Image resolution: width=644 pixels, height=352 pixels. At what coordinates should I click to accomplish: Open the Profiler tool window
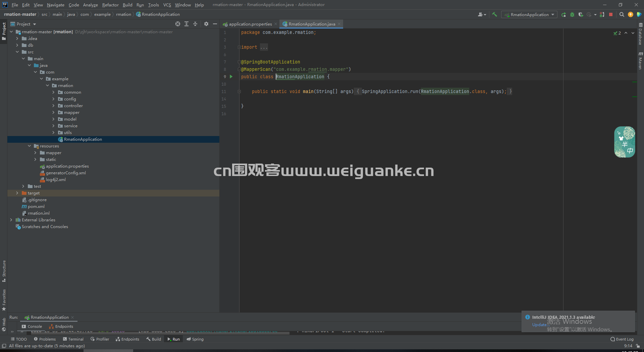point(100,339)
